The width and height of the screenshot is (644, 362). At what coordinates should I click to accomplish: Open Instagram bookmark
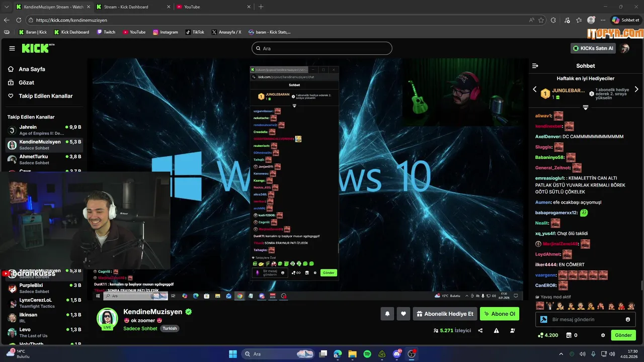166,32
